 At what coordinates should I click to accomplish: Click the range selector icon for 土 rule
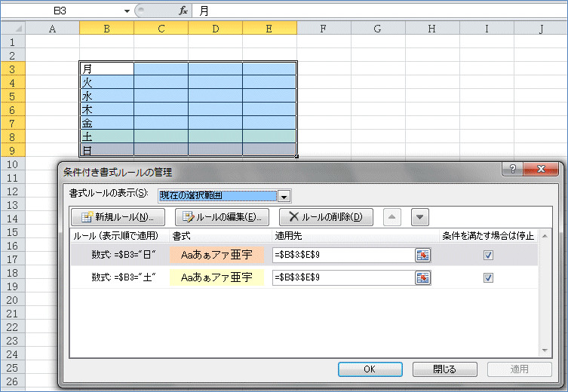point(422,277)
